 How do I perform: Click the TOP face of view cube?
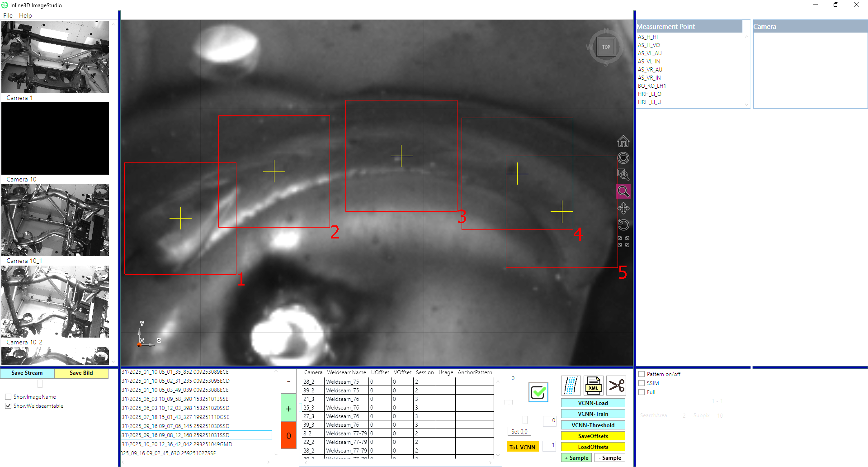coord(606,47)
